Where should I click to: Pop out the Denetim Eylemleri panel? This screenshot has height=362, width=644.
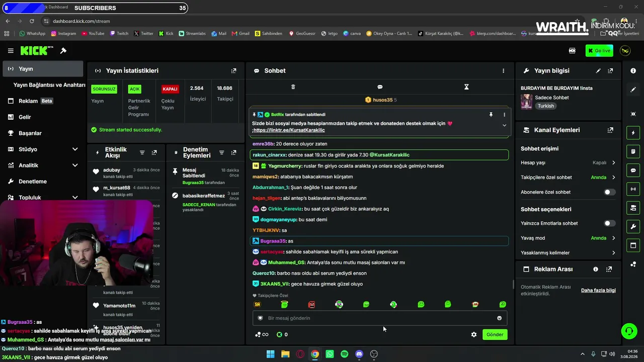[233, 153]
